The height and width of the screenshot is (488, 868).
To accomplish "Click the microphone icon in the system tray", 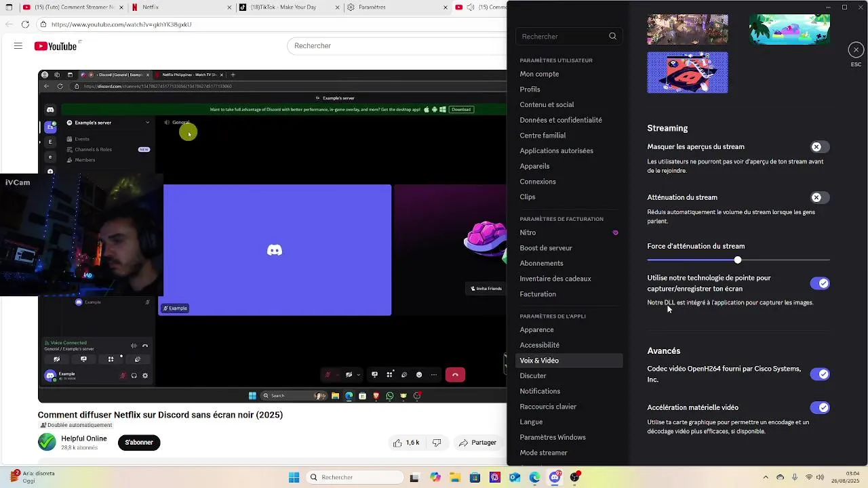I will (795, 477).
